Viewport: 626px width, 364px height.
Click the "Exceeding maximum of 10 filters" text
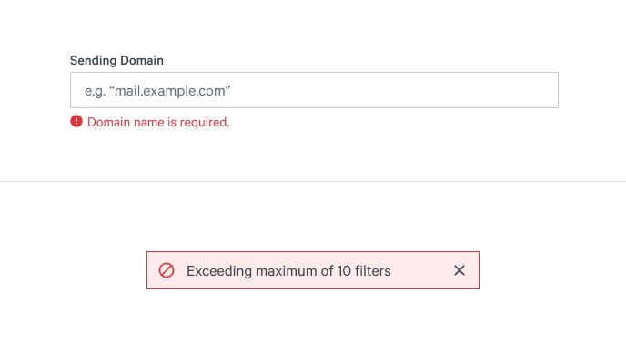288,270
